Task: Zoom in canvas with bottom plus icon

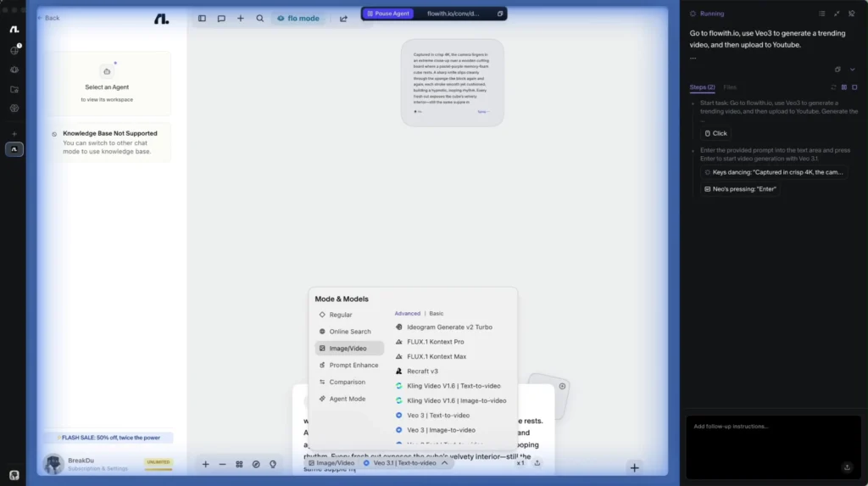Action: pyautogui.click(x=205, y=465)
